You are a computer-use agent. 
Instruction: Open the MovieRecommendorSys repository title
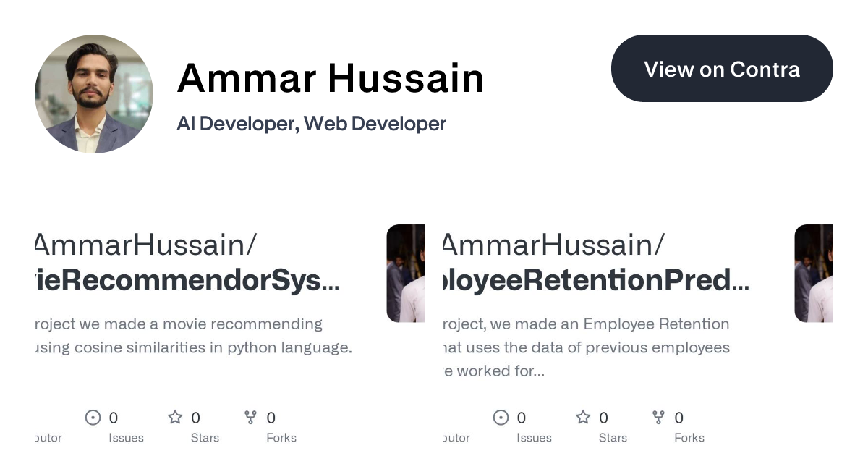(184, 280)
